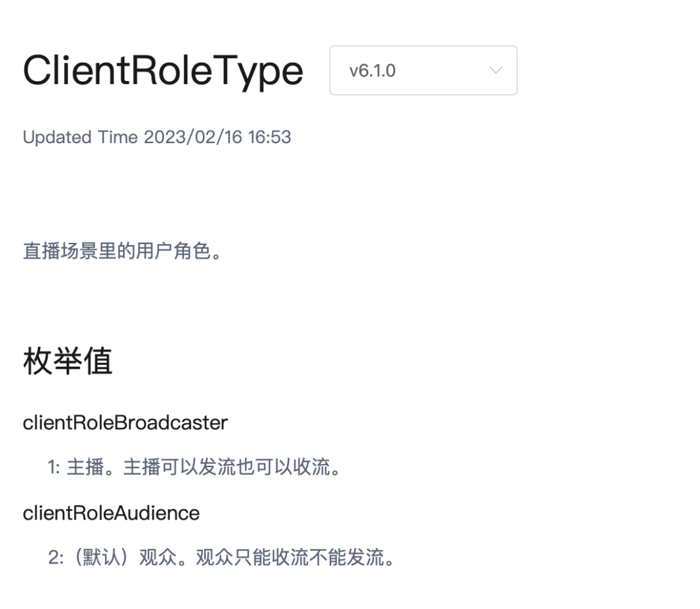Image resolution: width=700 pixels, height=609 pixels.
Task: Click the 'Type' portion of ClientRoleType title
Action: click(x=258, y=71)
